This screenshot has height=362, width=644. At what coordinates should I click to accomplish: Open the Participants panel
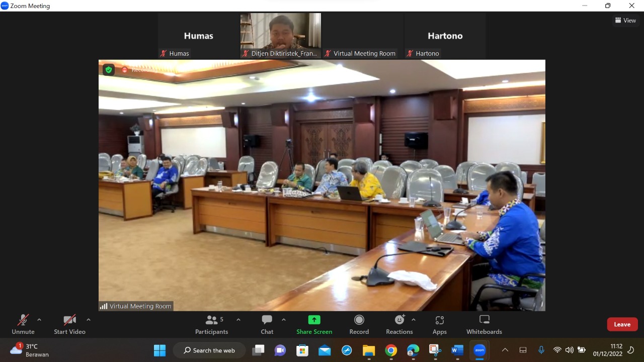click(x=212, y=324)
